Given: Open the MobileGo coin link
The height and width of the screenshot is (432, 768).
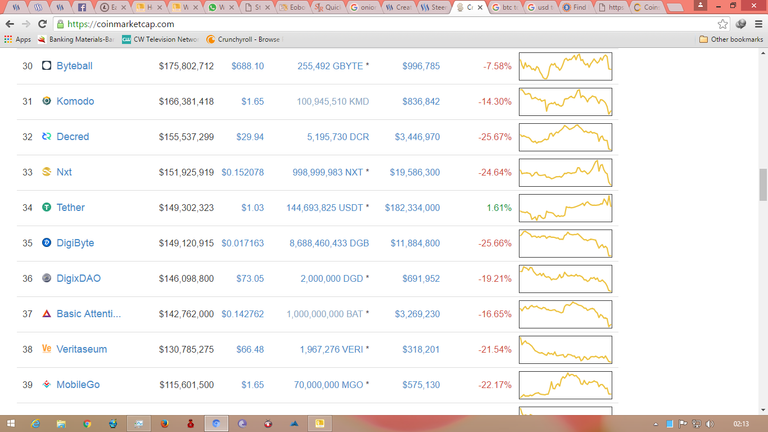Looking at the screenshot, I should coord(78,384).
